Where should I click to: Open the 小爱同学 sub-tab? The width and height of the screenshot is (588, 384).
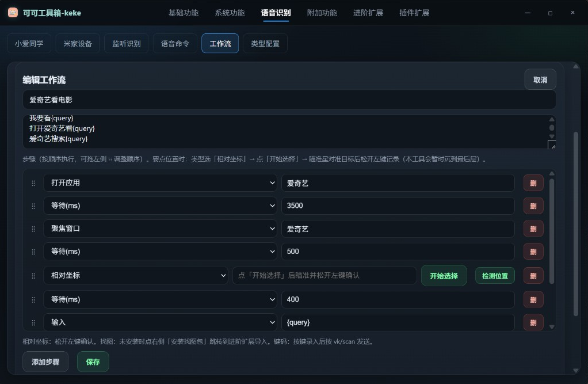(29, 44)
